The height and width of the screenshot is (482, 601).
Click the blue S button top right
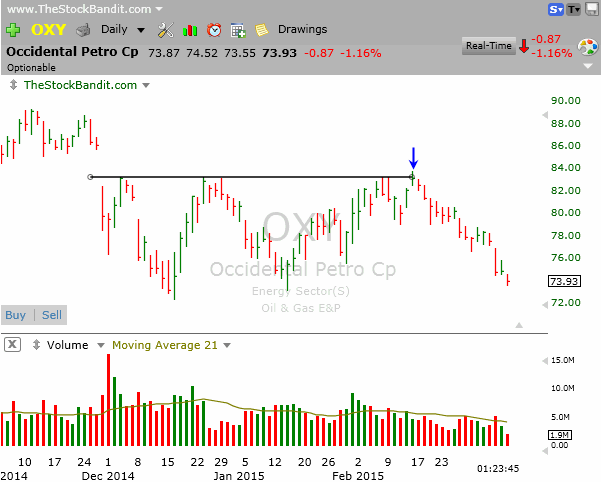click(555, 9)
